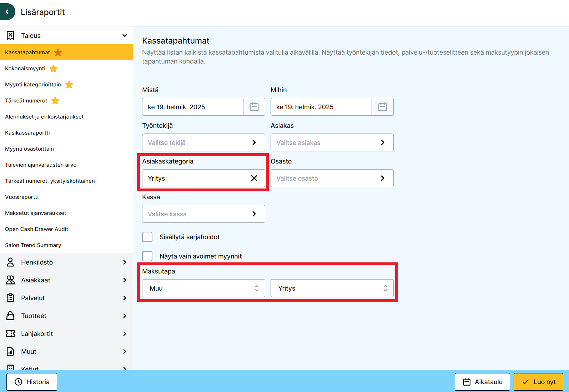Open the Aikataulu scheduler
The height and width of the screenshot is (392, 569).
[482, 382]
